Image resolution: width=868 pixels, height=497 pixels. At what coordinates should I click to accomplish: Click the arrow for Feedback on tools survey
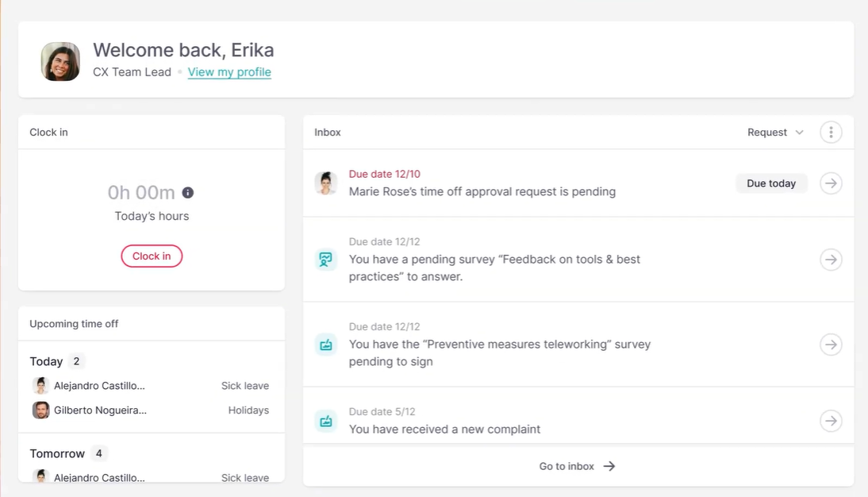click(831, 260)
